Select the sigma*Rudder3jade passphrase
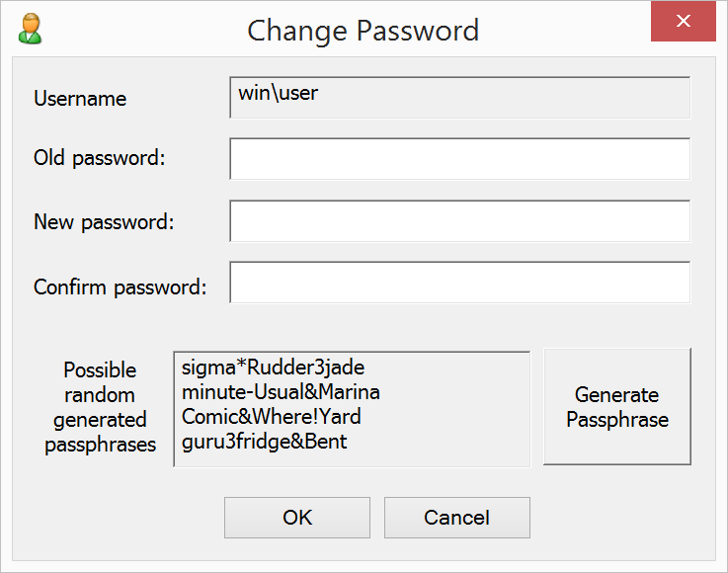 click(x=274, y=368)
